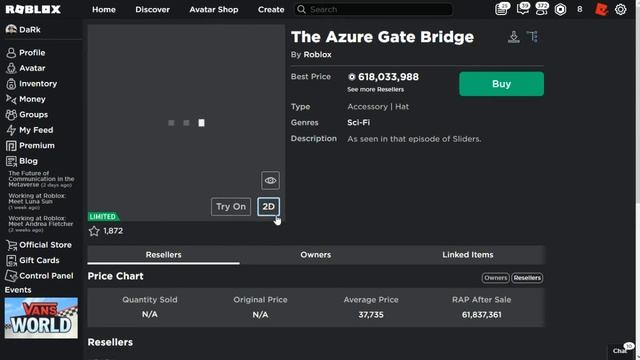Viewport: 640px width, 360px height.
Task: Click the red Roblox Studio icon
Action: (x=601, y=9)
